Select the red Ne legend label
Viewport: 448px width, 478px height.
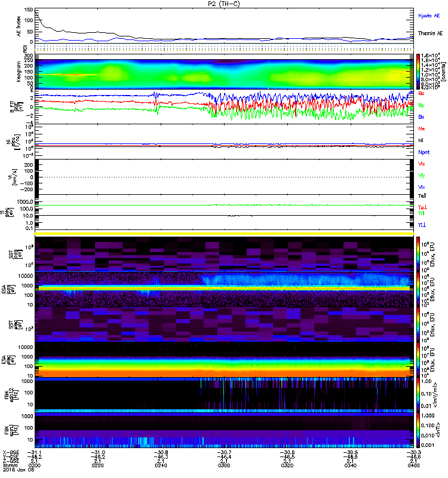click(x=422, y=128)
